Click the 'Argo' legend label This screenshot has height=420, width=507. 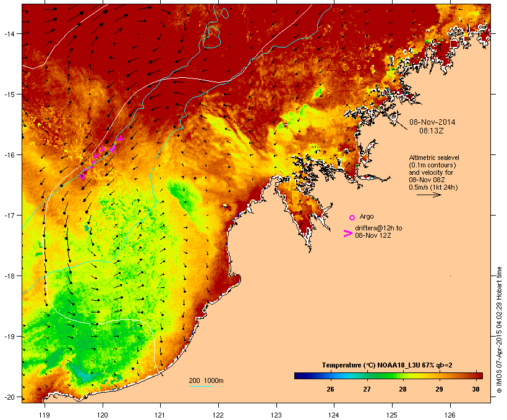pos(367,216)
